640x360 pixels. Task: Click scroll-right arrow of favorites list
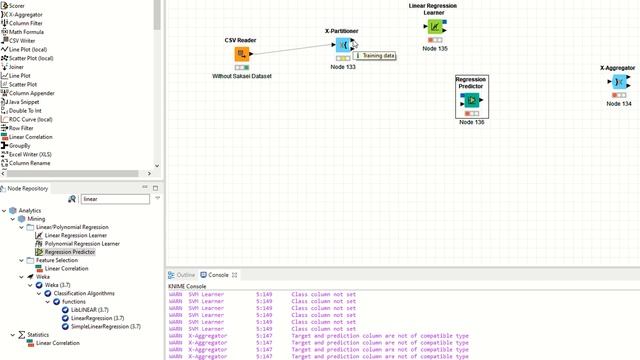[149, 173]
